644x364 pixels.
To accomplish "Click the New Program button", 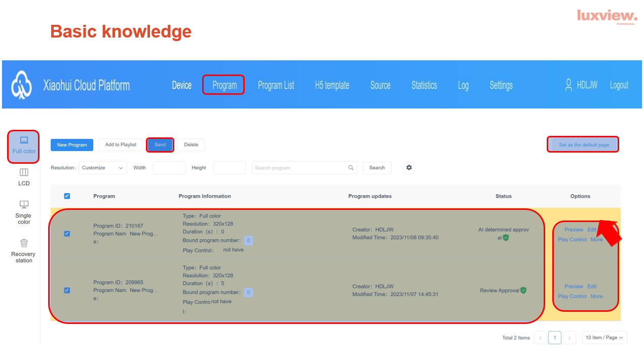I will (72, 145).
